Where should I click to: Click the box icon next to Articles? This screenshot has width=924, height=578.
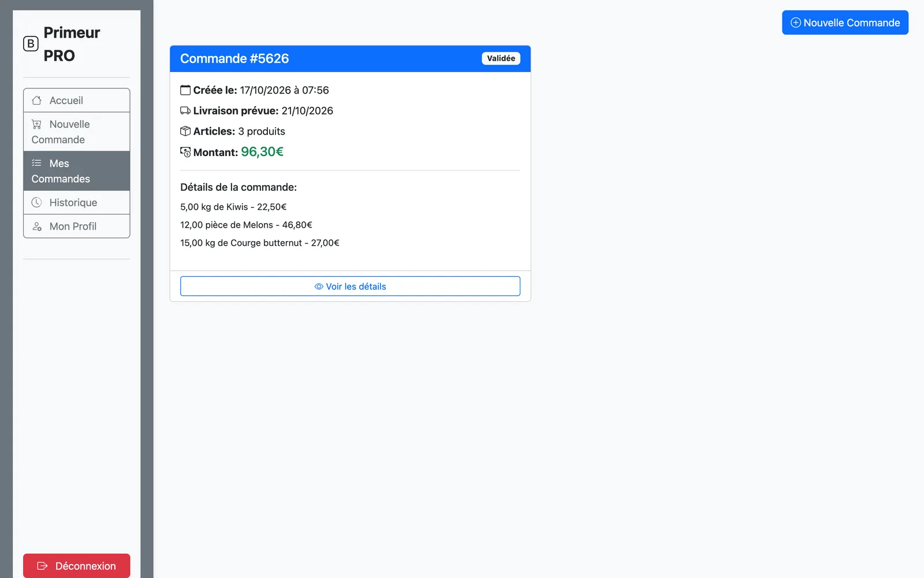point(185,131)
